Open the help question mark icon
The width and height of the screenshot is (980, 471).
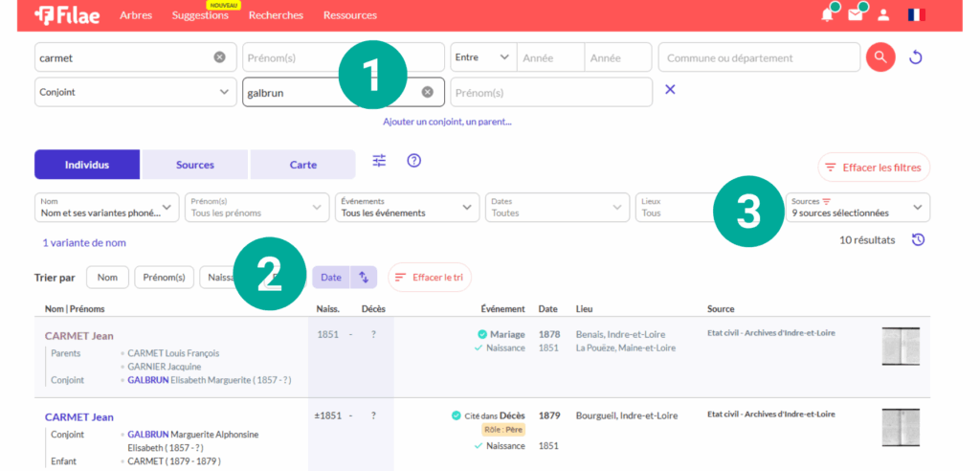click(x=414, y=161)
